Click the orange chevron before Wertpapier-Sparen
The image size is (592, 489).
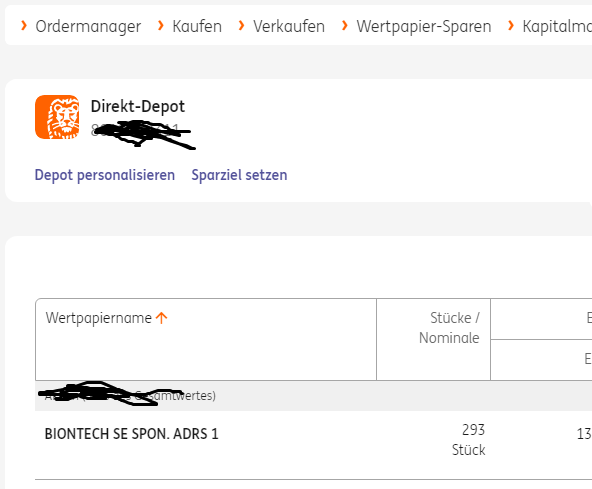click(x=344, y=26)
